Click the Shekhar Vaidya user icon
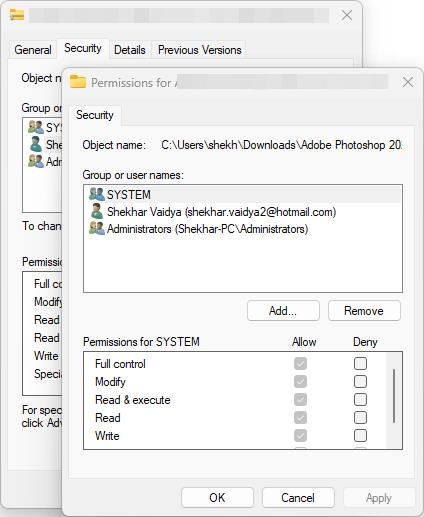The height and width of the screenshot is (517, 424). [97, 211]
